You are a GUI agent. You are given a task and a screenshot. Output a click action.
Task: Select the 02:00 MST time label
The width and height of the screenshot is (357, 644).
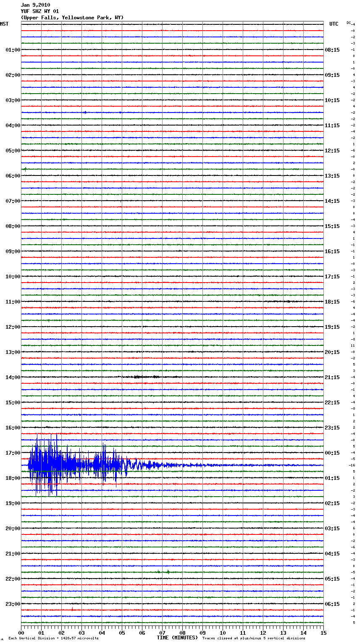pos(13,75)
